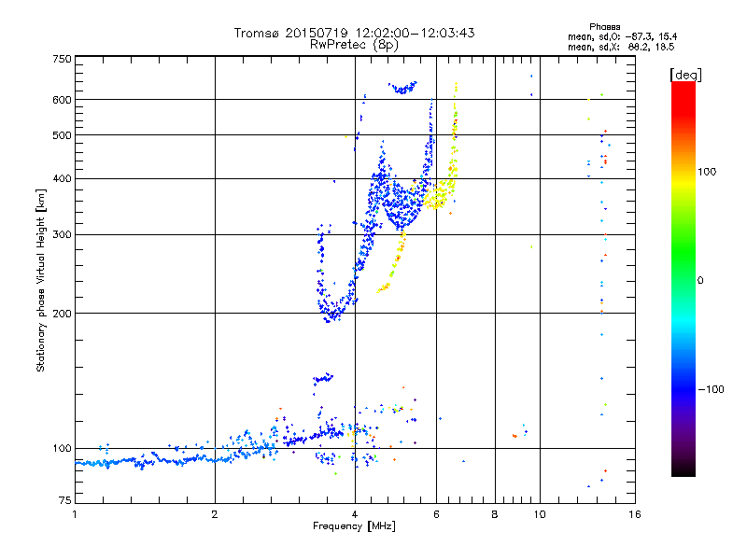Click the '[deg]' colorbar unit label
Viewport: 747px width, 560px height.
click(685, 75)
